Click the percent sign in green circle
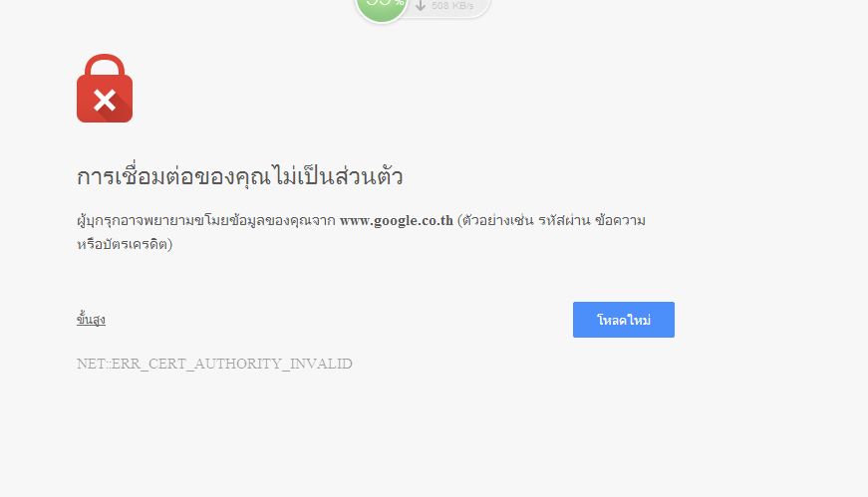Viewport: 868px width, 497px height. point(398,3)
